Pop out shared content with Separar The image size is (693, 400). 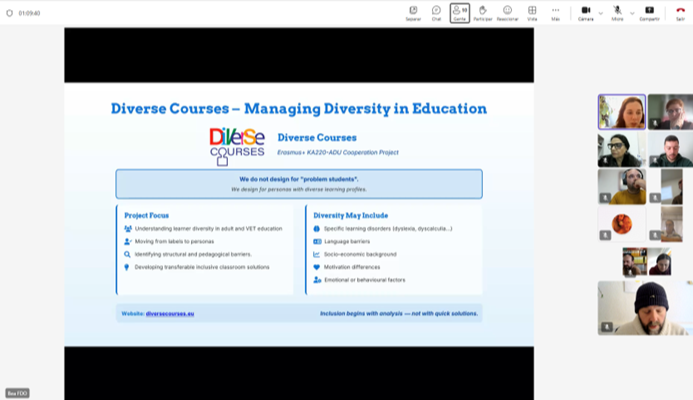tap(413, 13)
